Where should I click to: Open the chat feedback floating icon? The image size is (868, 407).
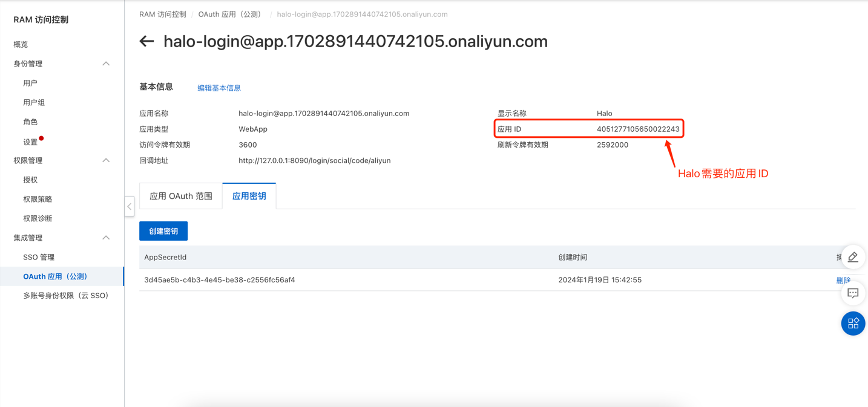[853, 293]
